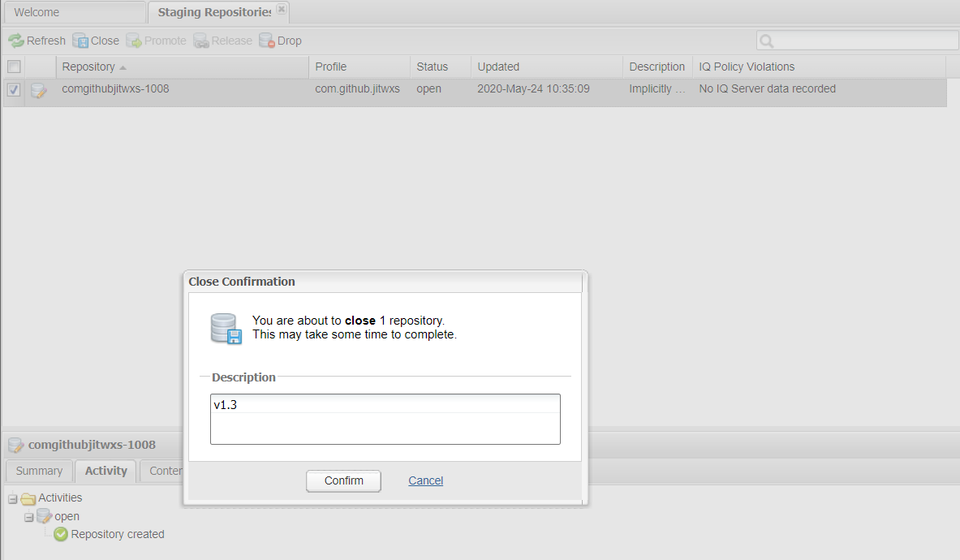Click the Release toolbar button
The width and height of the screenshot is (960, 560).
[x=223, y=41]
